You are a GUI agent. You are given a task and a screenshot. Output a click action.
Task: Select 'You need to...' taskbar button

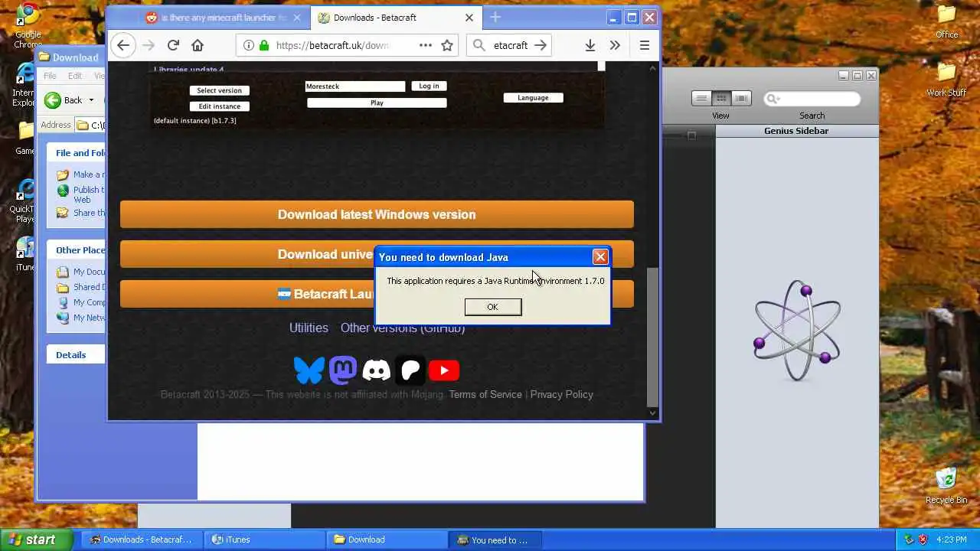(x=497, y=540)
